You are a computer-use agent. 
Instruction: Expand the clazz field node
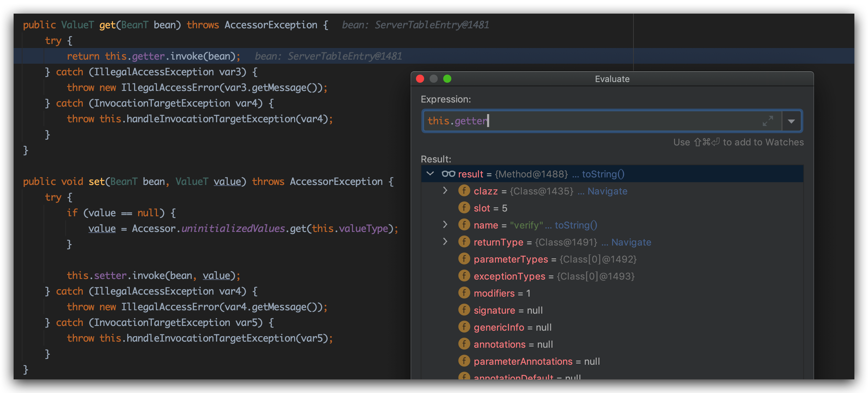[x=445, y=190]
